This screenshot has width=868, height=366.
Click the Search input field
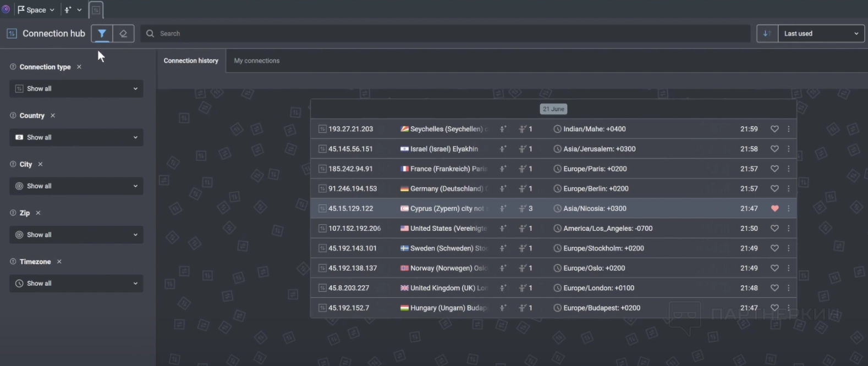[446, 34]
